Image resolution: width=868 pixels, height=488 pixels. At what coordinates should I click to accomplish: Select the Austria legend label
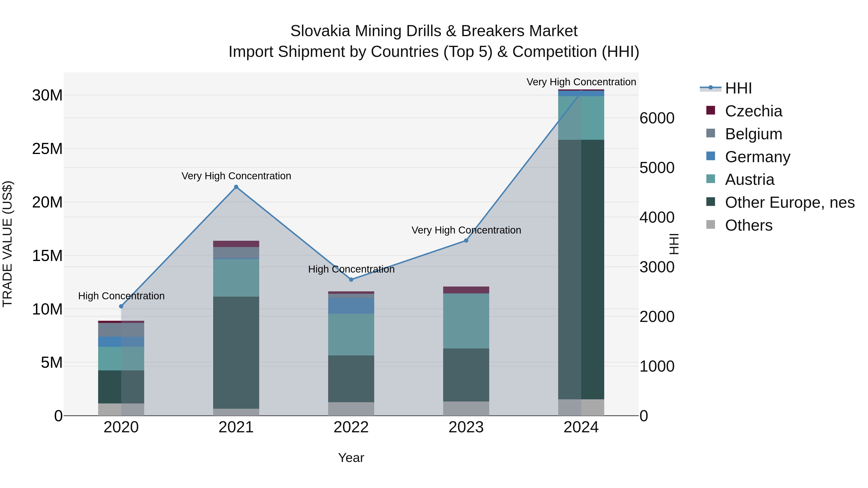(x=750, y=180)
